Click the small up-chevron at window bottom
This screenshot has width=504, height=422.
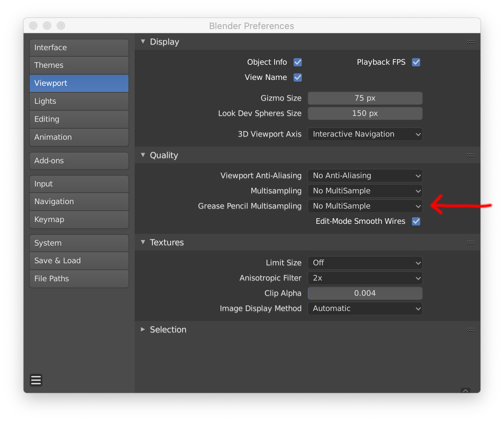tap(466, 391)
